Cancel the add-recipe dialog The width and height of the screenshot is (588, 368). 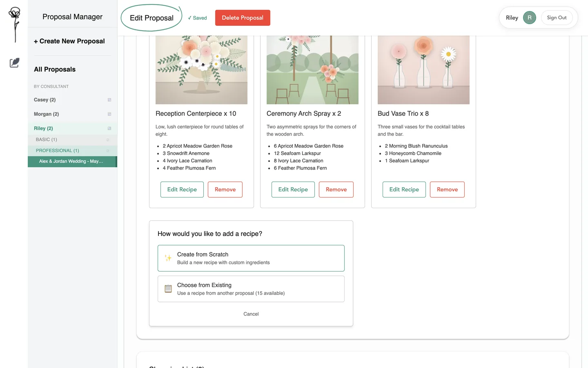[251, 314]
